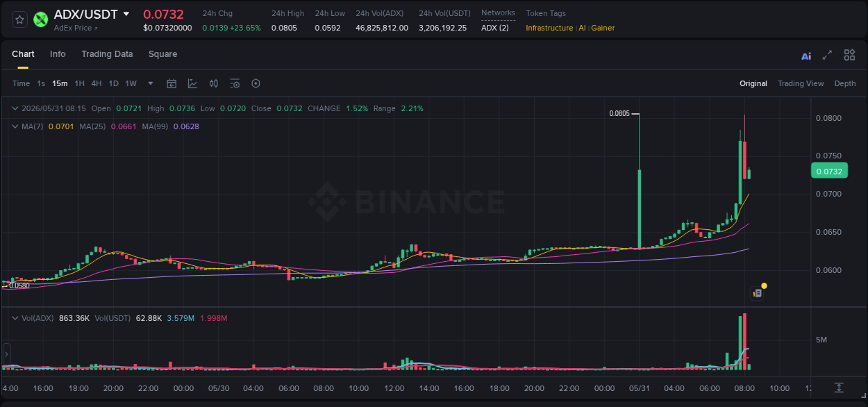Select the 1s interval
The width and height of the screenshot is (868, 407).
pyautogui.click(x=41, y=83)
